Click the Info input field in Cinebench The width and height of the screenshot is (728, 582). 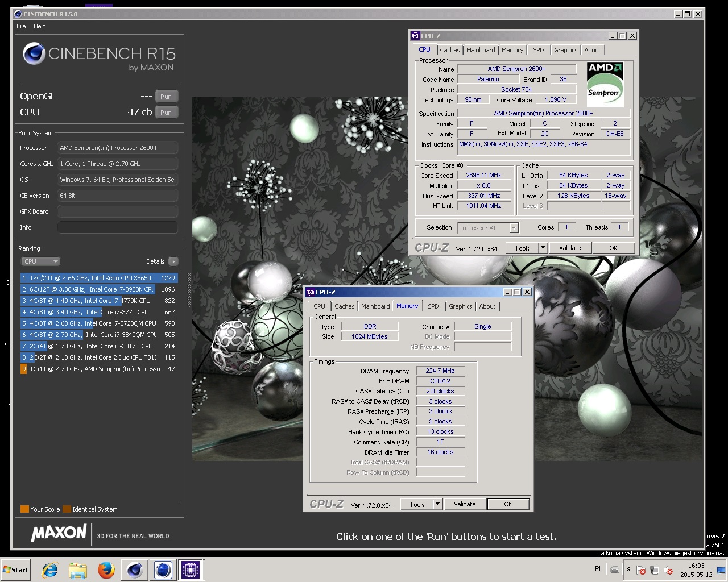[x=117, y=227]
